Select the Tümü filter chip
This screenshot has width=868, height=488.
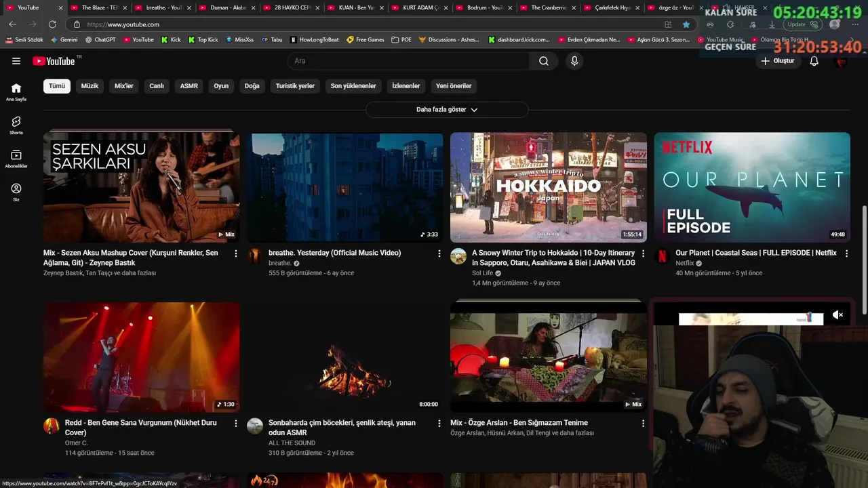point(57,86)
